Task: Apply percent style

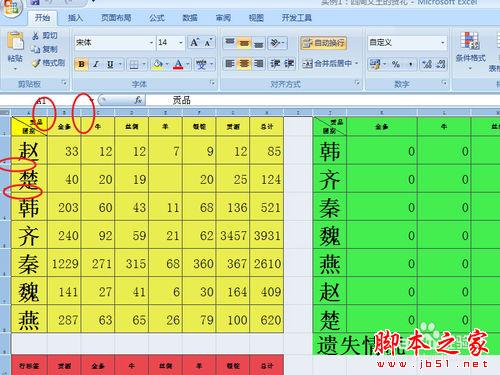Action: click(x=396, y=64)
